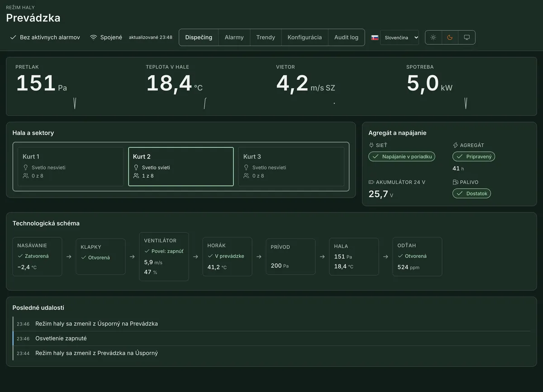Click the plug icon next to SIEŤ
The width and height of the screenshot is (543, 392).
tap(372, 145)
